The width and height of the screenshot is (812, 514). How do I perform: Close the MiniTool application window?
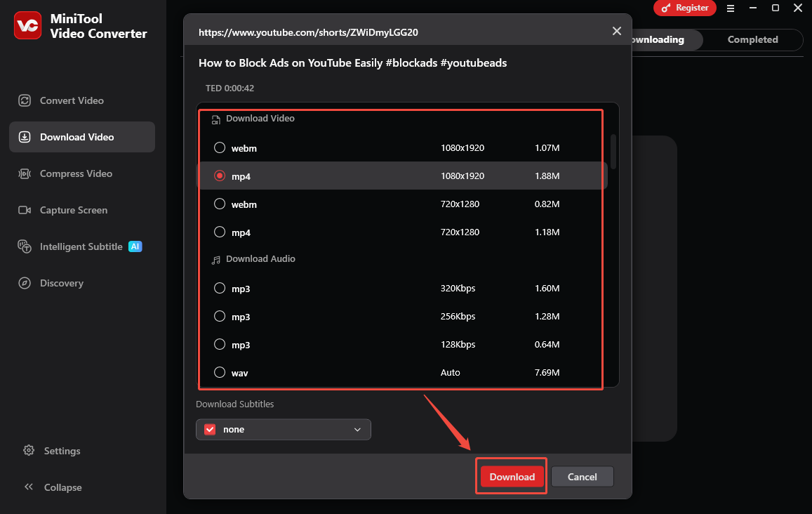[x=798, y=8]
